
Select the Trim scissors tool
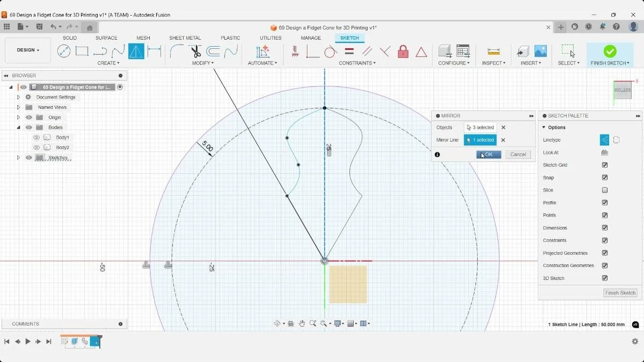(x=195, y=51)
